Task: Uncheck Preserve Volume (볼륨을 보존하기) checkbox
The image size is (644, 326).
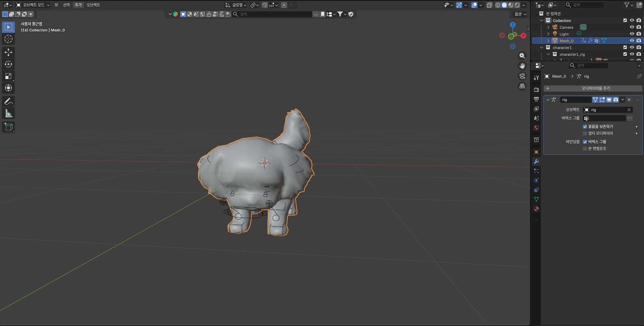Action: pyautogui.click(x=585, y=127)
